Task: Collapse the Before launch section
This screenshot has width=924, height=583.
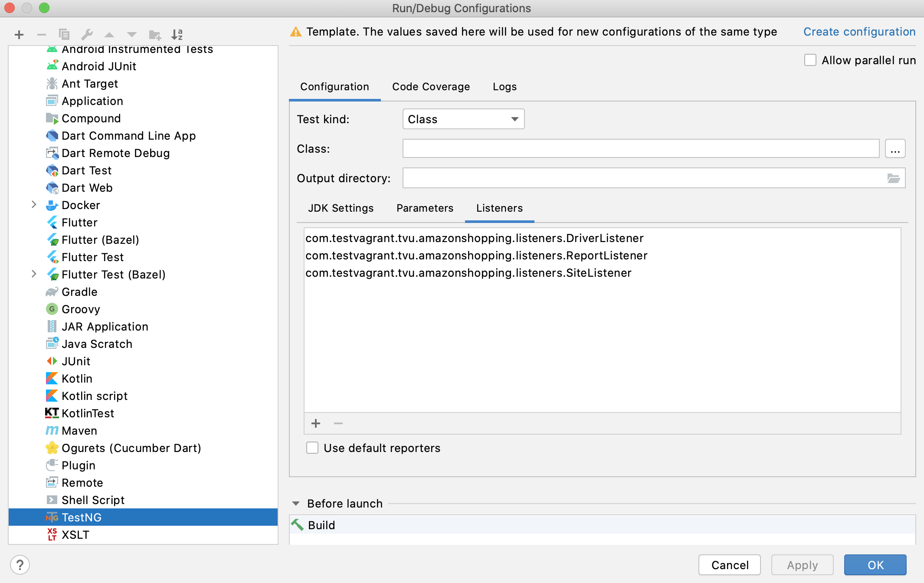Action: point(296,504)
